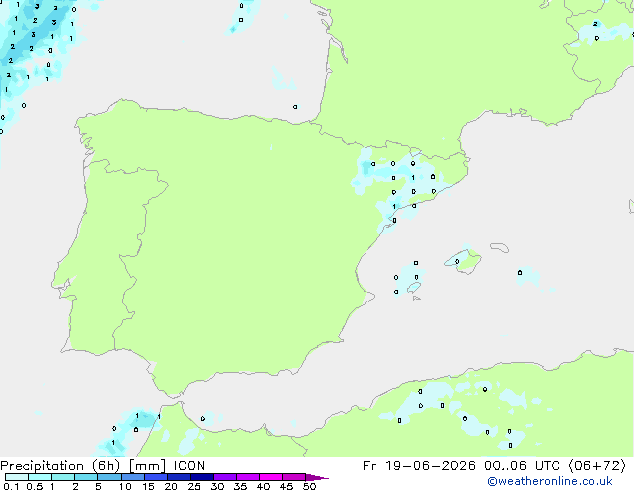
Task: Select the 'Precipitation (6h) [mm] ICON' title text
Action: 103,466
